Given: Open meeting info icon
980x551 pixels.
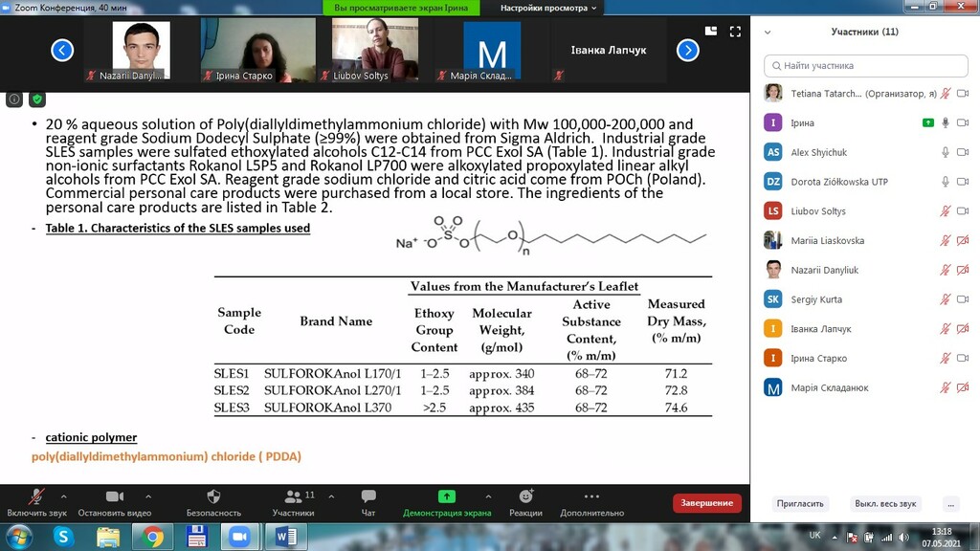Looking at the screenshot, I should (x=14, y=99).
